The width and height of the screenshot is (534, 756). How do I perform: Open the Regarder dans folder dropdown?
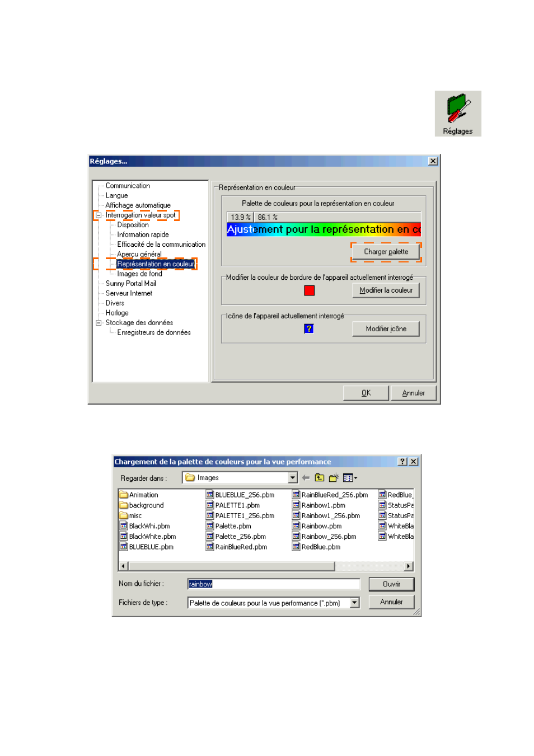pyautogui.click(x=293, y=478)
